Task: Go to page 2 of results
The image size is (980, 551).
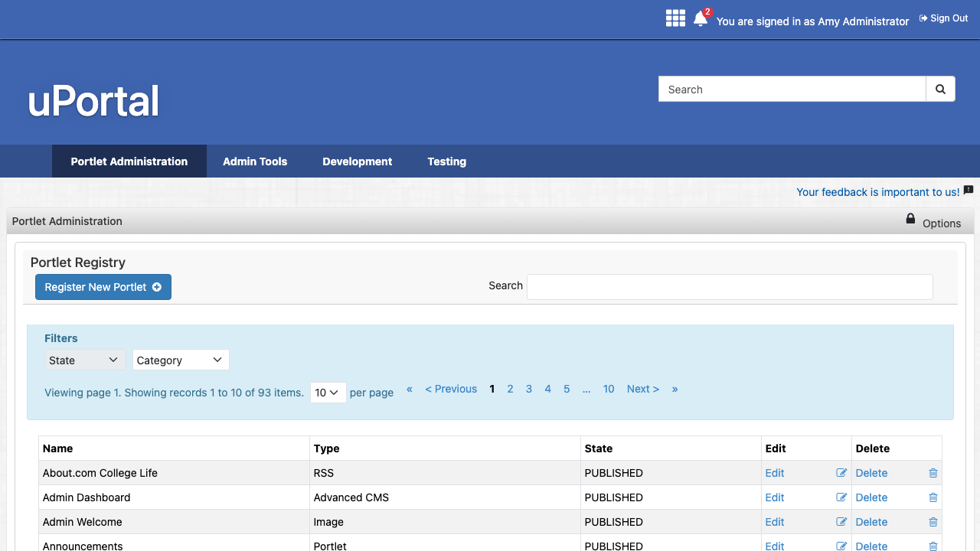Action: click(x=510, y=389)
